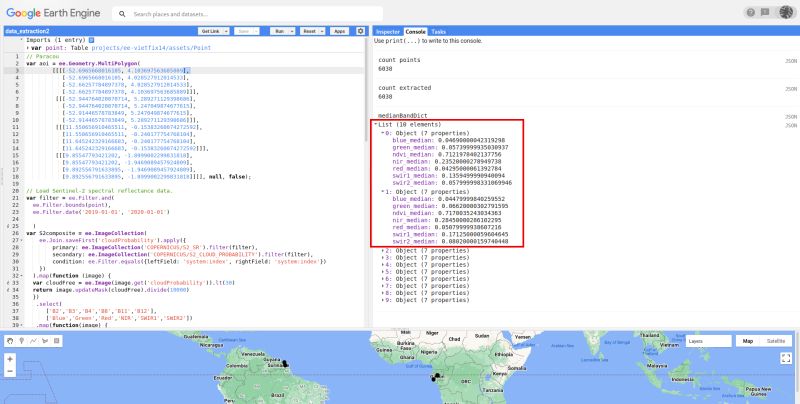Select the data_extraction2 script title

pos(27,32)
